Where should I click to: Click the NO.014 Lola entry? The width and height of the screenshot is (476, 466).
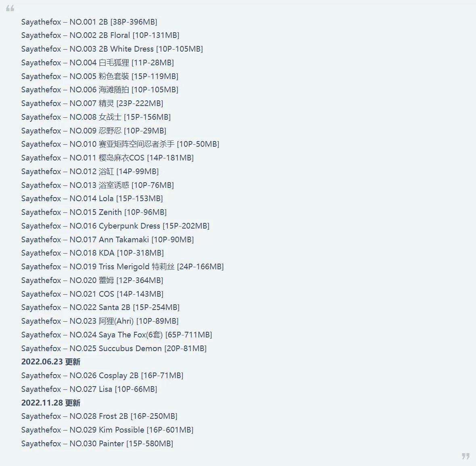92,198
